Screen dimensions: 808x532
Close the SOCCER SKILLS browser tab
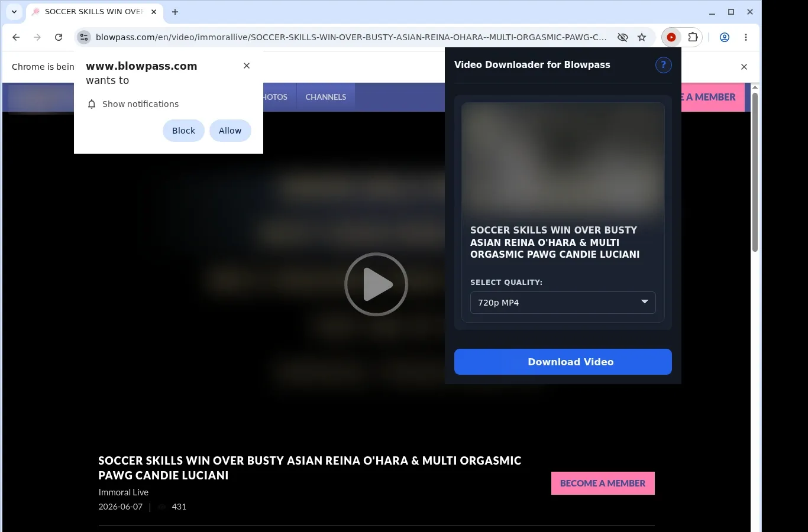(154, 12)
